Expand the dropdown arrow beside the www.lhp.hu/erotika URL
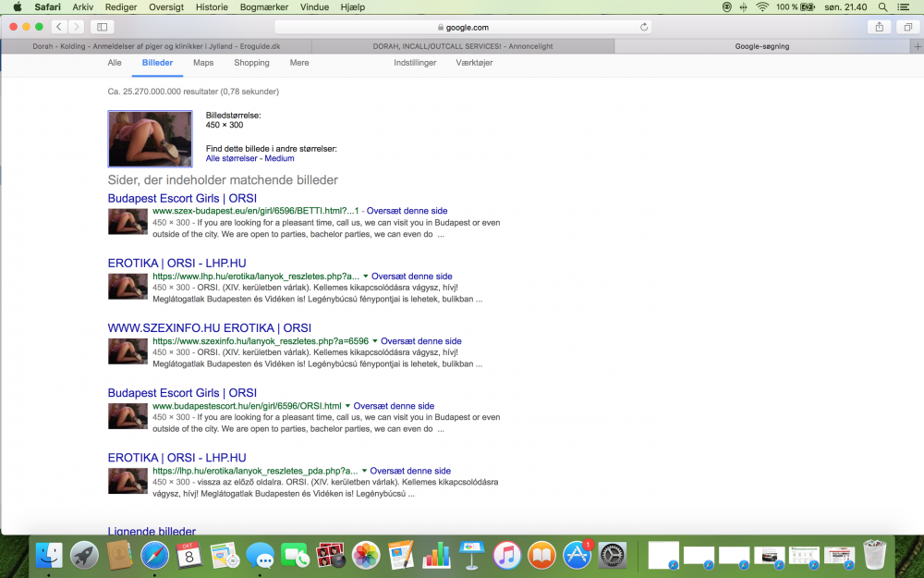 pos(365,276)
